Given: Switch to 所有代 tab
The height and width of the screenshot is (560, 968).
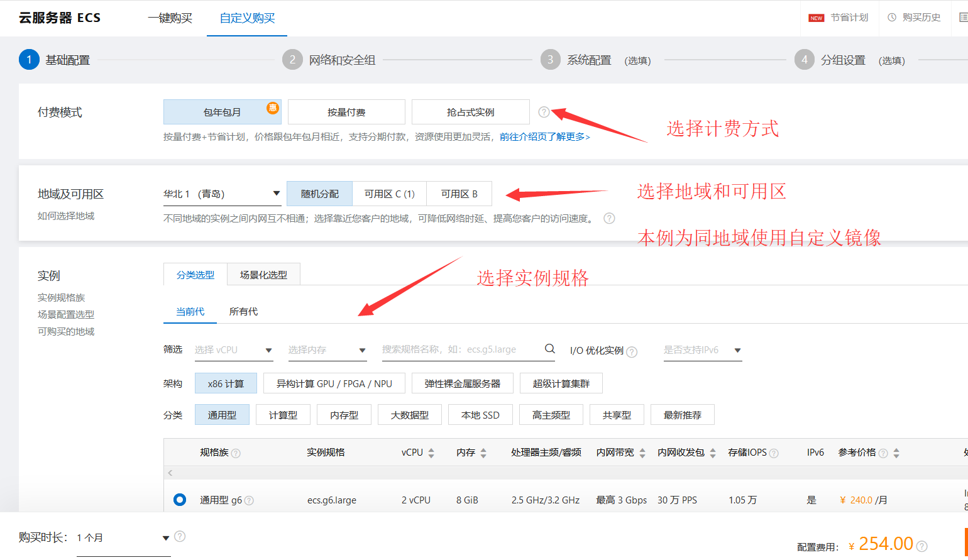Looking at the screenshot, I should coord(243,311).
